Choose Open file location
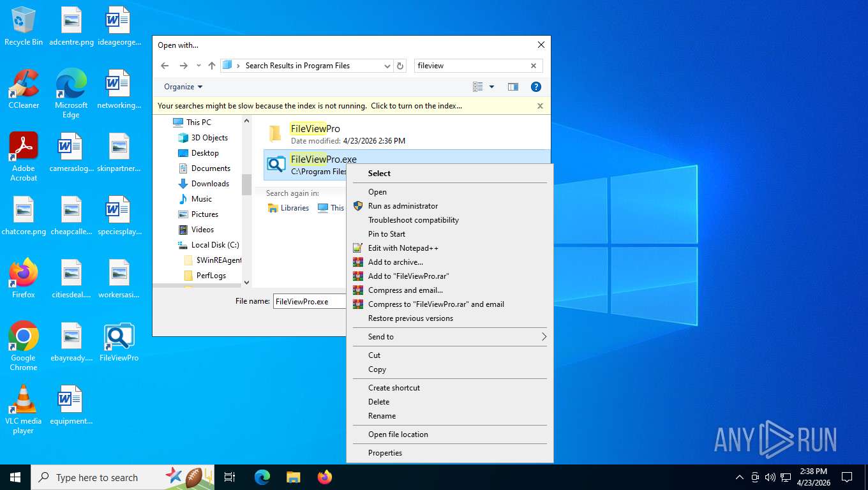Screen dimensions: 868x490 tap(450, 434)
